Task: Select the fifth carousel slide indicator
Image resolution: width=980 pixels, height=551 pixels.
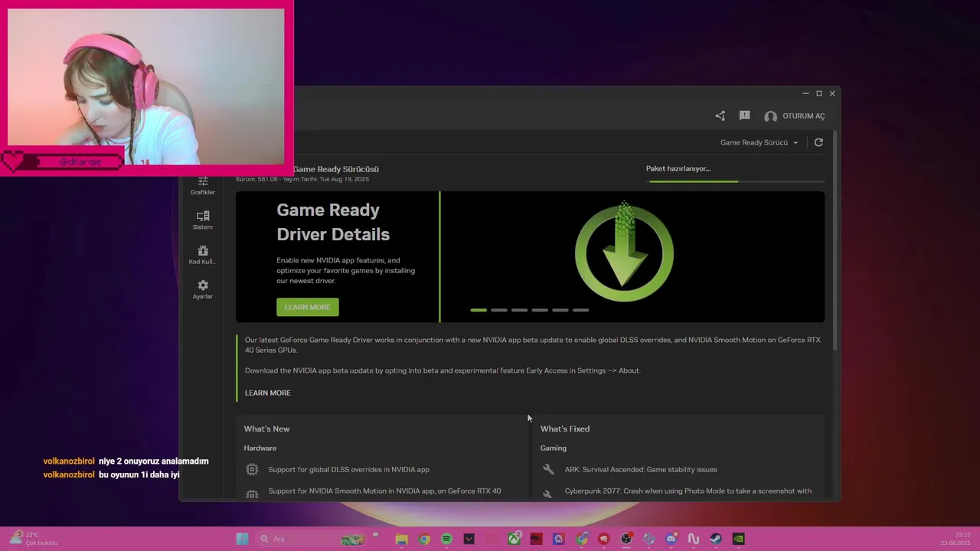Action: 560,310
